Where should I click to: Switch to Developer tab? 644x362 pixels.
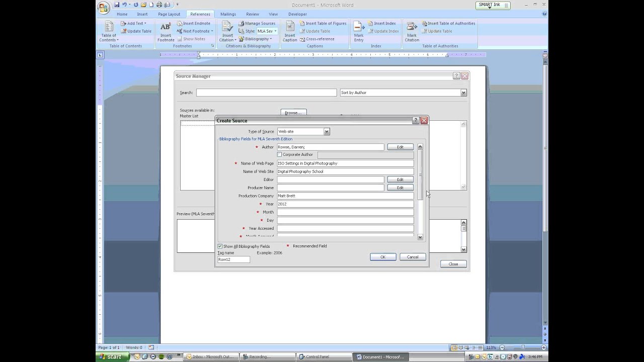(x=297, y=14)
